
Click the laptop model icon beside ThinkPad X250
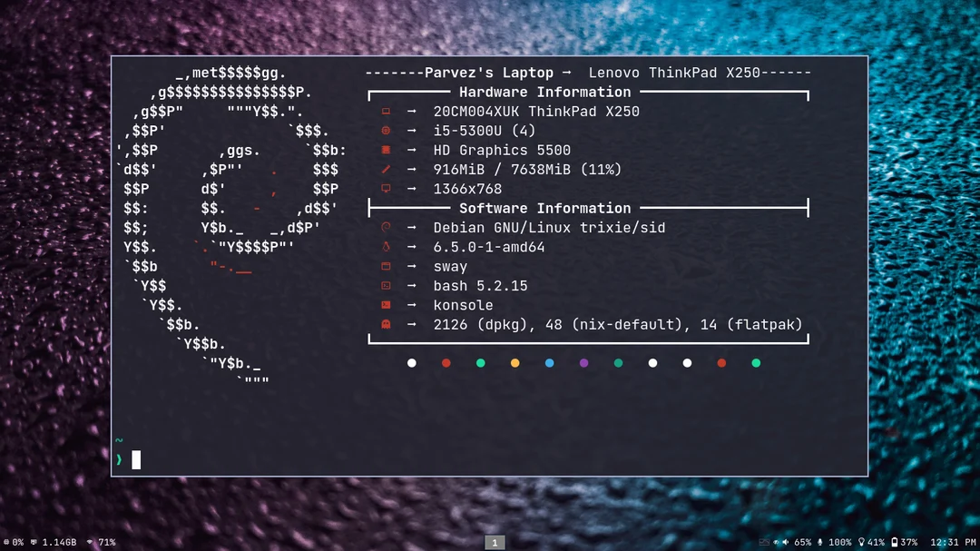(386, 111)
